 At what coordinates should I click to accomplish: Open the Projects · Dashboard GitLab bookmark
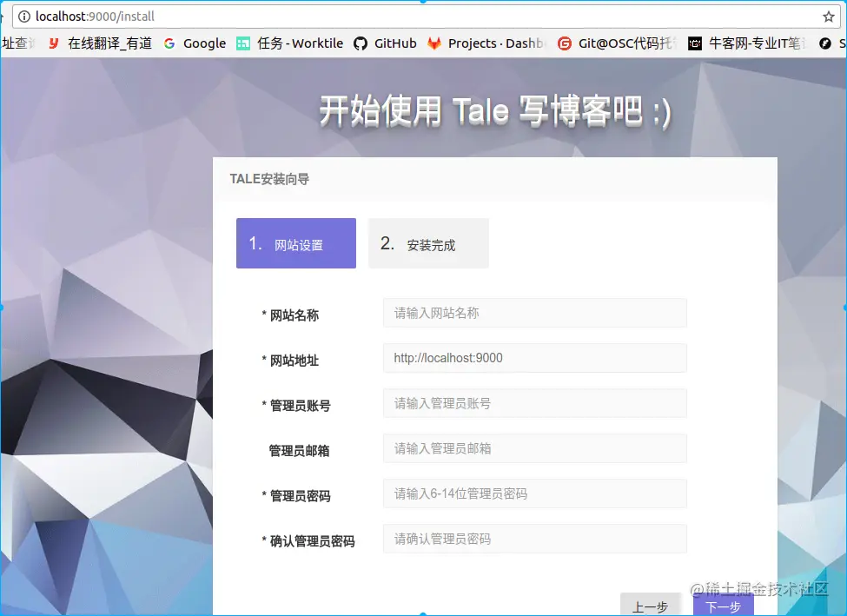click(x=486, y=43)
